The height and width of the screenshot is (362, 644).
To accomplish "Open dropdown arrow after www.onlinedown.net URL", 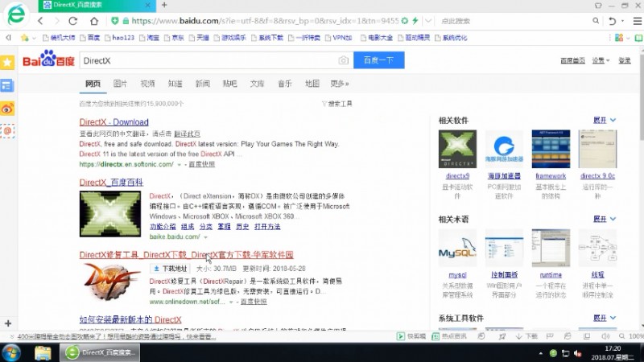I will (x=231, y=302).
